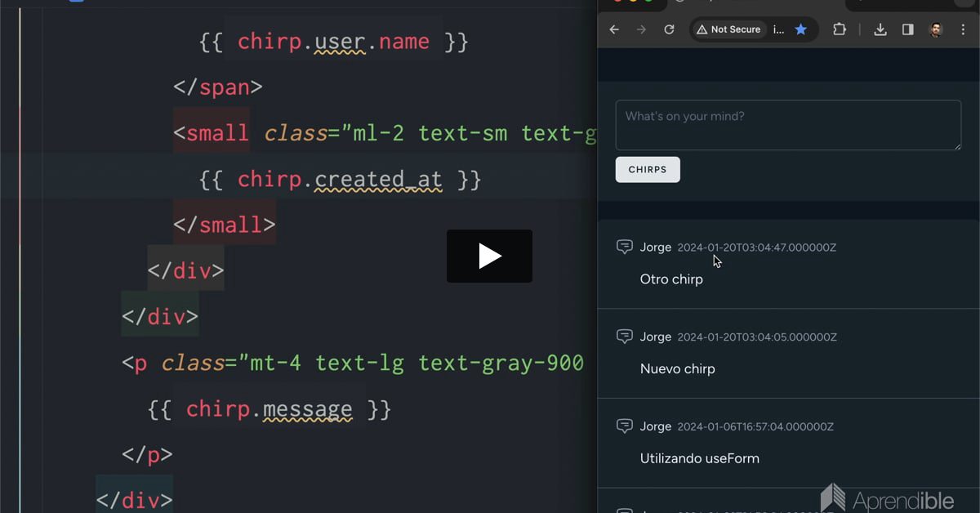Image resolution: width=980 pixels, height=513 pixels.
Task: Click the chat icon beside "Otro chirp"
Action: (625, 247)
